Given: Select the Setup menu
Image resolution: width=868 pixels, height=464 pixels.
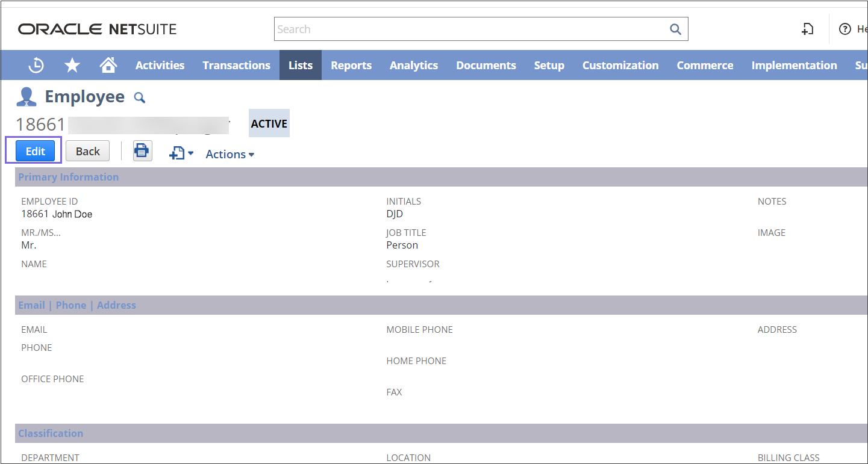Looking at the screenshot, I should click(x=549, y=65).
